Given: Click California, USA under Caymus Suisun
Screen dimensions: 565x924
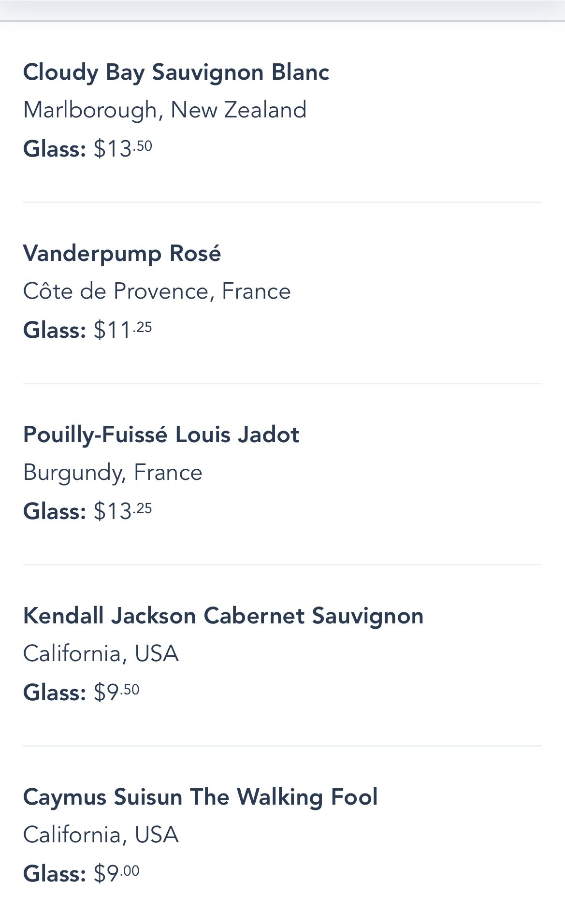Looking at the screenshot, I should pyautogui.click(x=101, y=835).
